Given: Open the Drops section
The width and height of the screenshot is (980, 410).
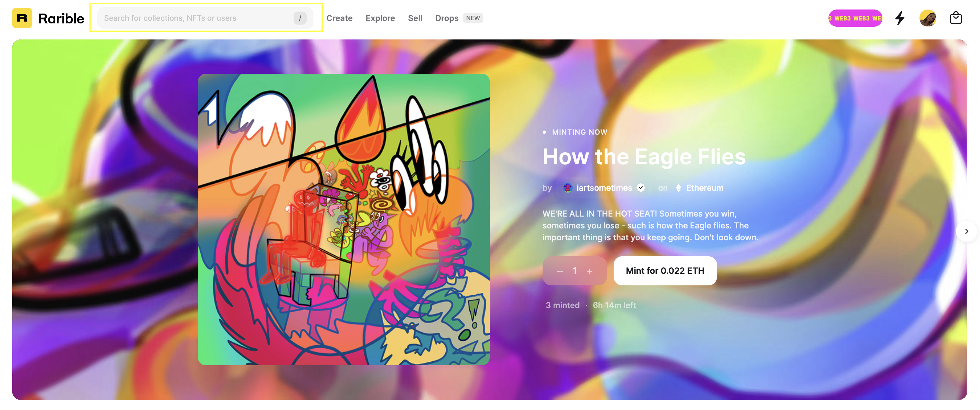Looking at the screenshot, I should pos(447,18).
